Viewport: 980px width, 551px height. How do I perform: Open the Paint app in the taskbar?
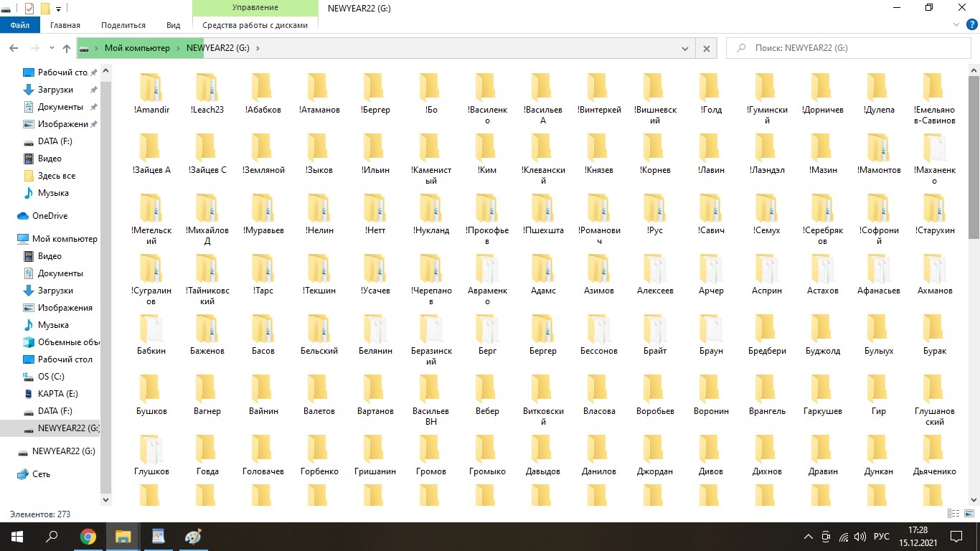tap(194, 537)
